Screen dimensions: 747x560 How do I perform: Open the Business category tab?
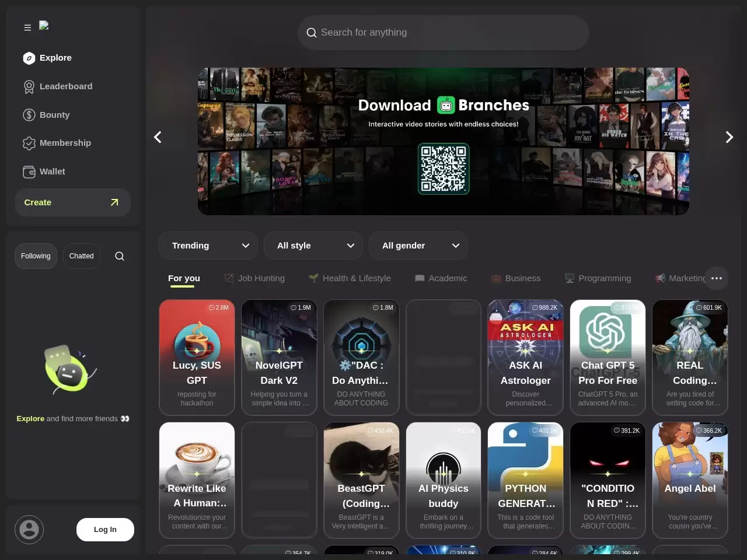(x=516, y=278)
